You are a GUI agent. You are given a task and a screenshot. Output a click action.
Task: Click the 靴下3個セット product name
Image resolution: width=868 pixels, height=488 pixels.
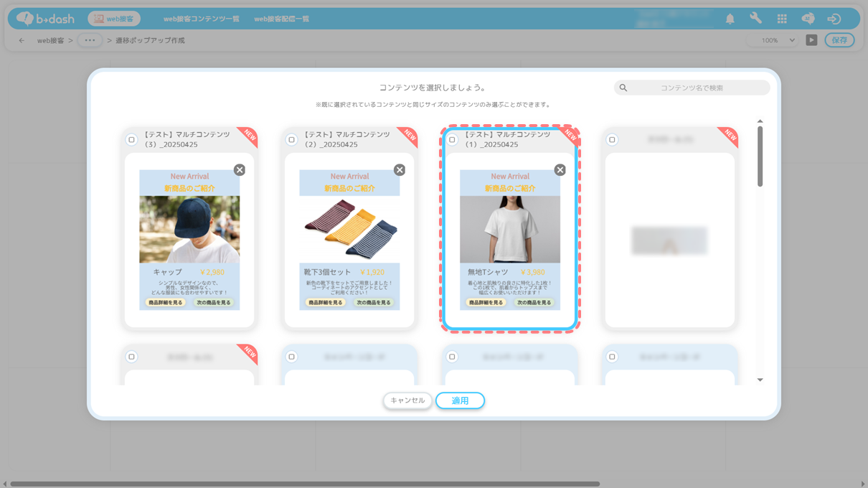(x=328, y=273)
